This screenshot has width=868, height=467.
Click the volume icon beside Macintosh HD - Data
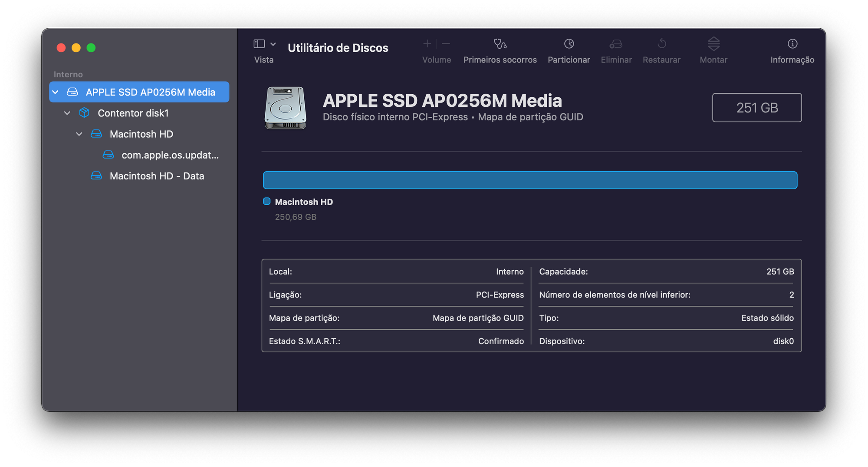[x=96, y=176]
